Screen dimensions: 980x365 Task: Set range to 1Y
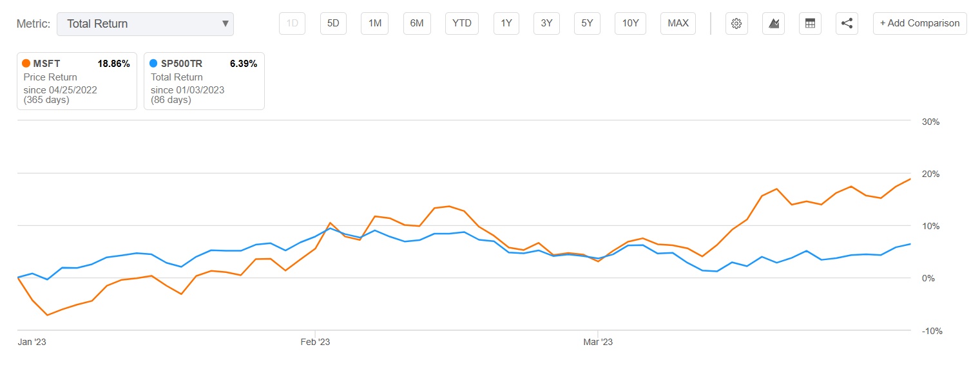(x=506, y=24)
